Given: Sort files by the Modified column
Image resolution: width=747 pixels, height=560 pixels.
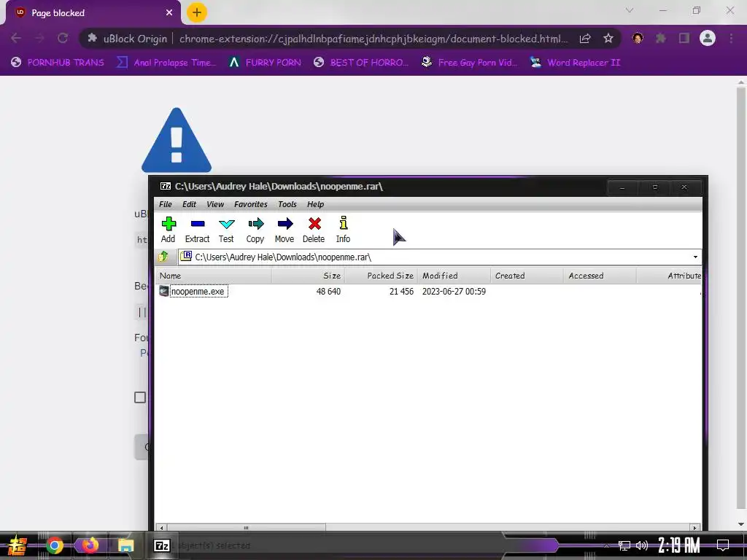Looking at the screenshot, I should 454,276.
